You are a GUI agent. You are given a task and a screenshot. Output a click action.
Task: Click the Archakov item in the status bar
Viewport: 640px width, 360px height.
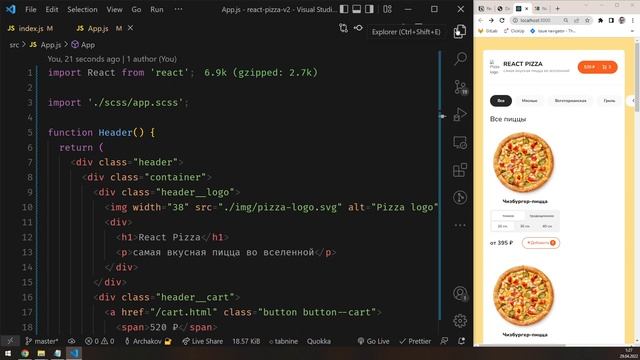tap(148, 341)
